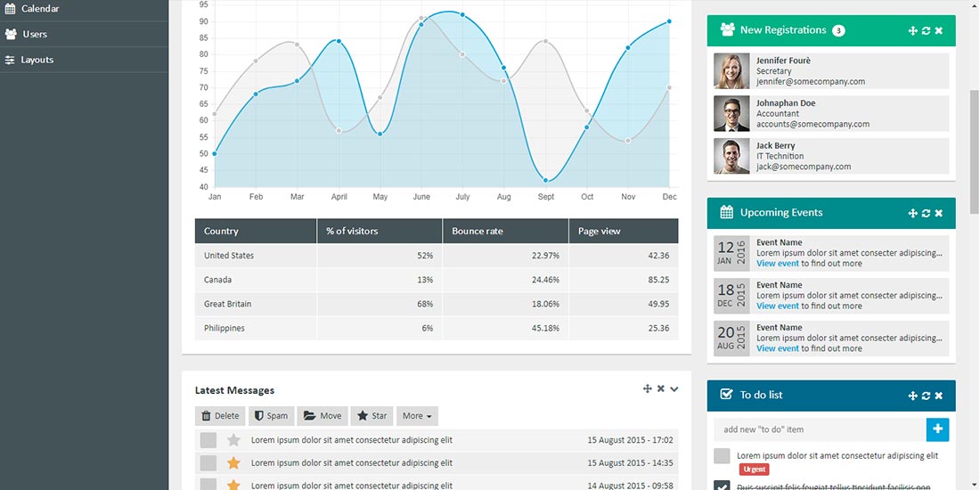
Task: Click Johnaphan Doe's avatar
Action: (731, 113)
